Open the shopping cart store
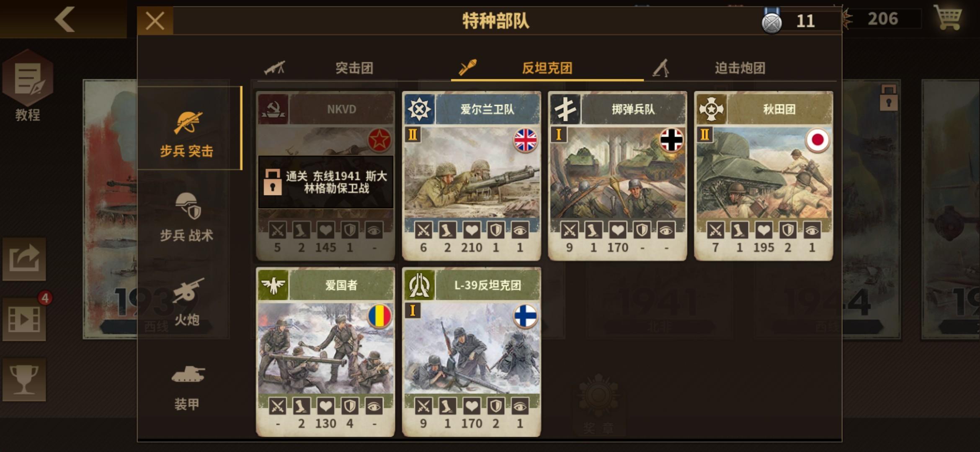980x452 pixels. 947,18
